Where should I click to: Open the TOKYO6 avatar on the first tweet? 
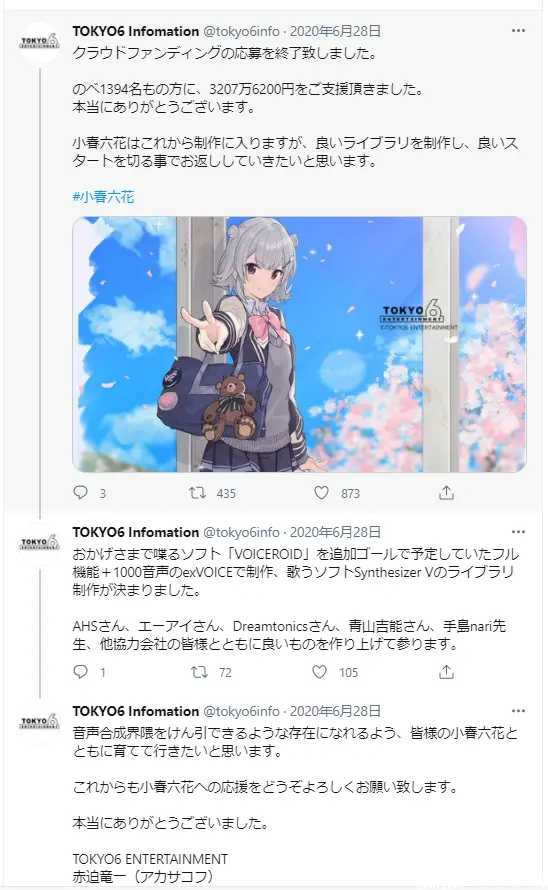tap(40, 42)
